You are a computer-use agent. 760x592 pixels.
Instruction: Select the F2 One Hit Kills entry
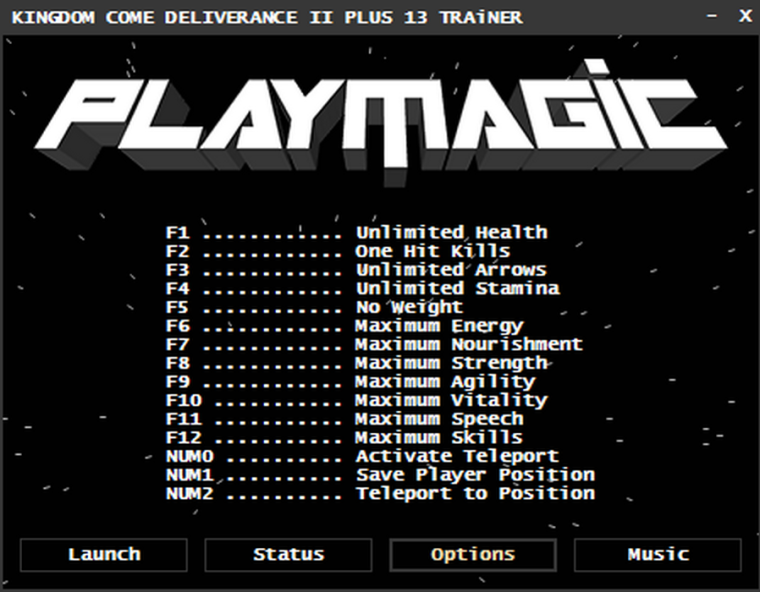(x=338, y=252)
